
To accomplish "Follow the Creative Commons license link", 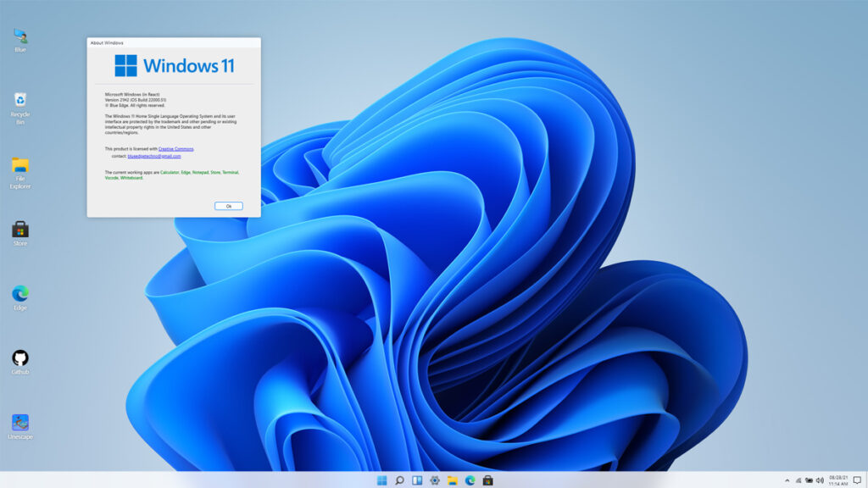I will pos(175,148).
